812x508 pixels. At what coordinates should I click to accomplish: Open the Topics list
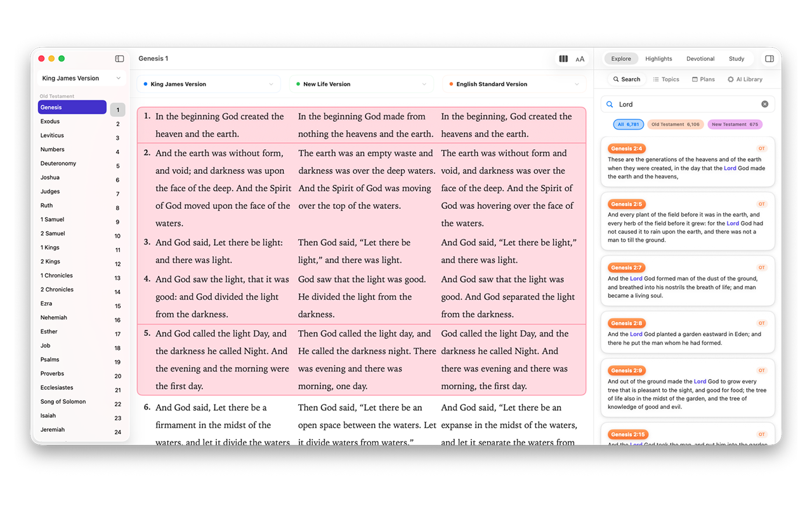pyautogui.click(x=666, y=79)
